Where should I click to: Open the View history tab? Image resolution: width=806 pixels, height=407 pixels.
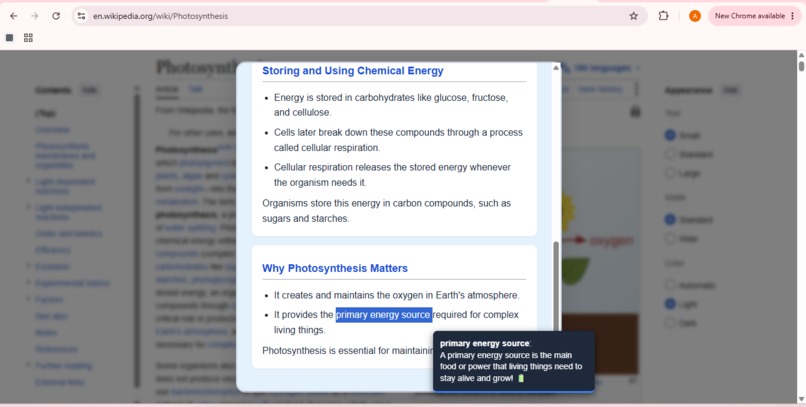click(600, 89)
